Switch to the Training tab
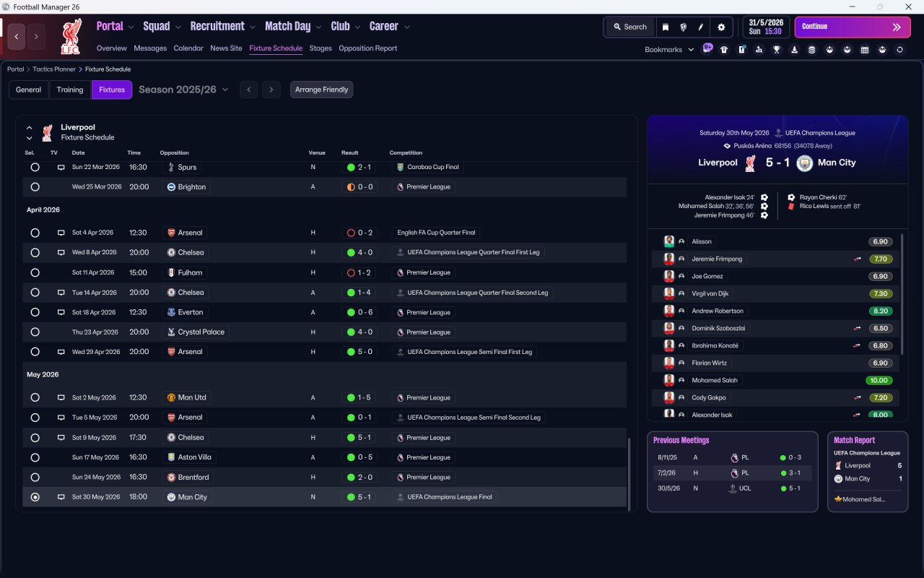924x578 pixels. pos(70,90)
